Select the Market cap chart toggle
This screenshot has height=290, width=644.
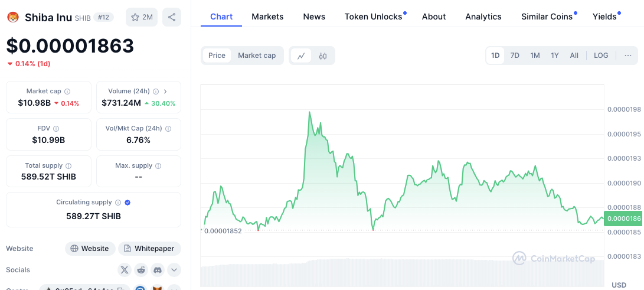pos(257,56)
